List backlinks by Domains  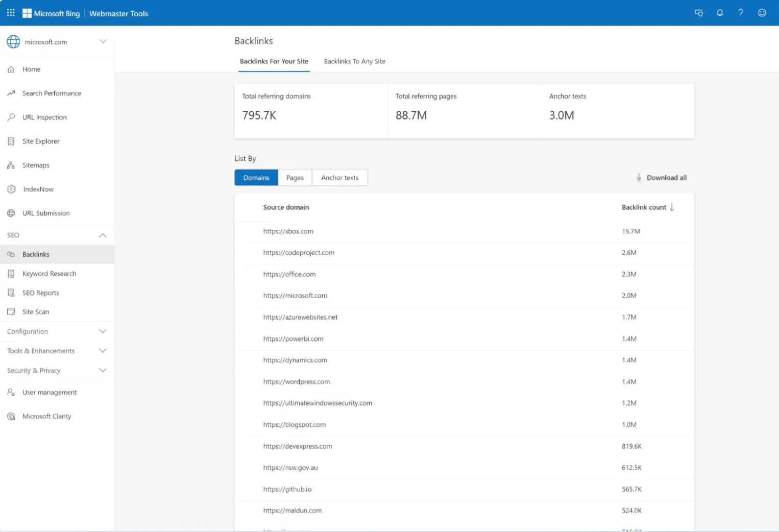256,178
